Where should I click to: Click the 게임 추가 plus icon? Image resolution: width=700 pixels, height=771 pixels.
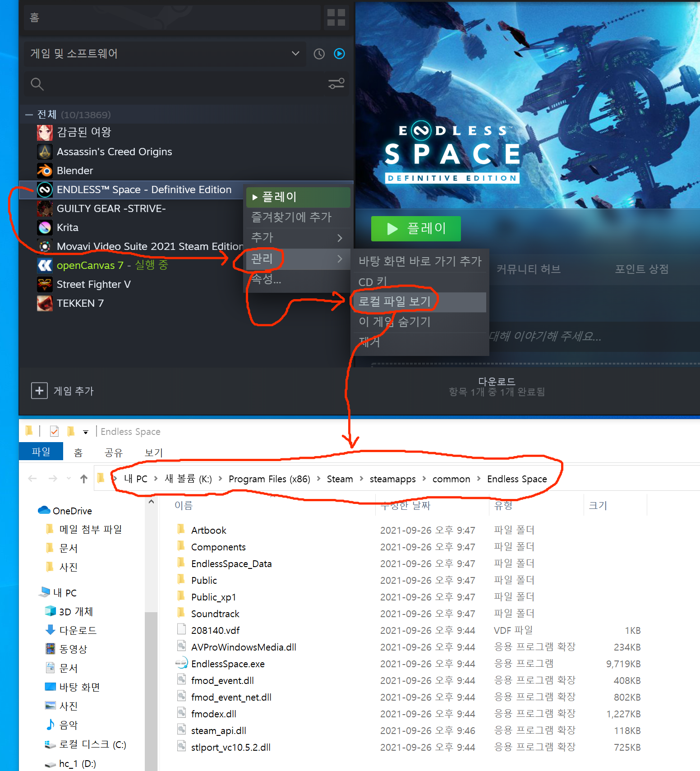(39, 391)
